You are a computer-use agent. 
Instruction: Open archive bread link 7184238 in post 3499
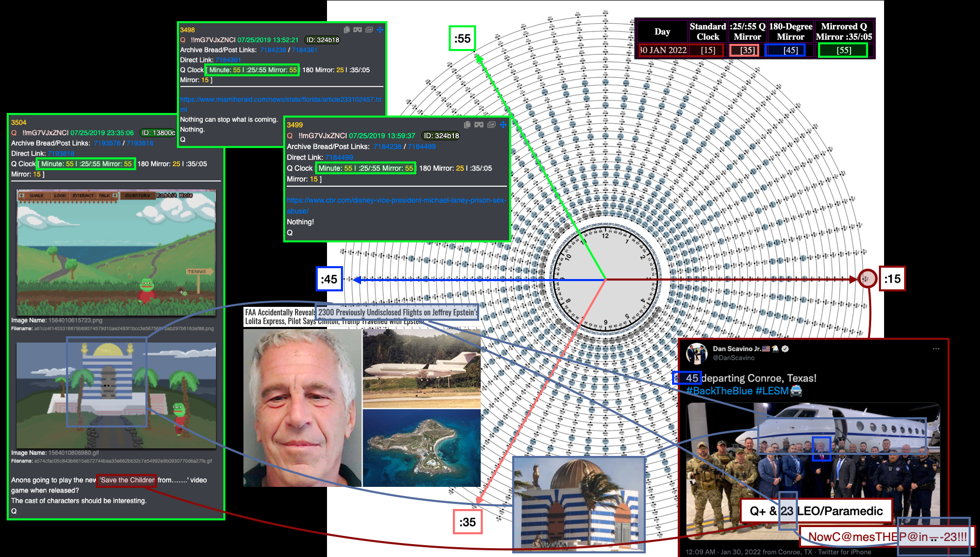(387, 146)
